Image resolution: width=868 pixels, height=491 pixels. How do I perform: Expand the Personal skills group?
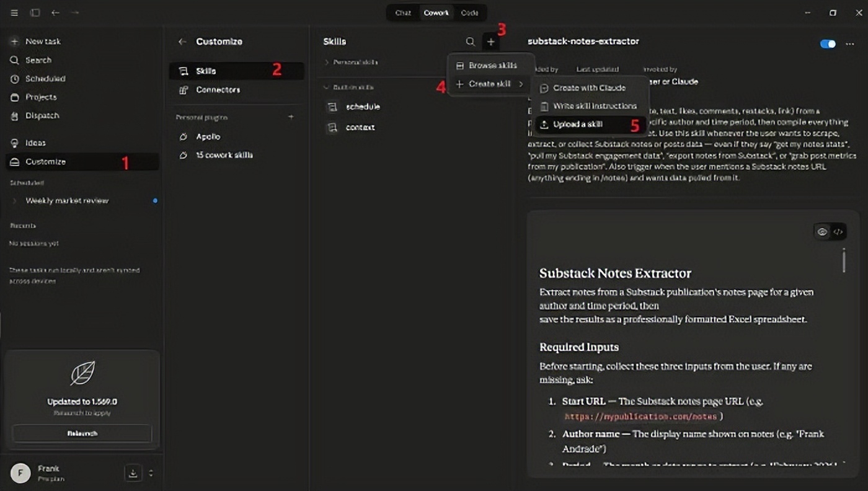pyautogui.click(x=351, y=63)
